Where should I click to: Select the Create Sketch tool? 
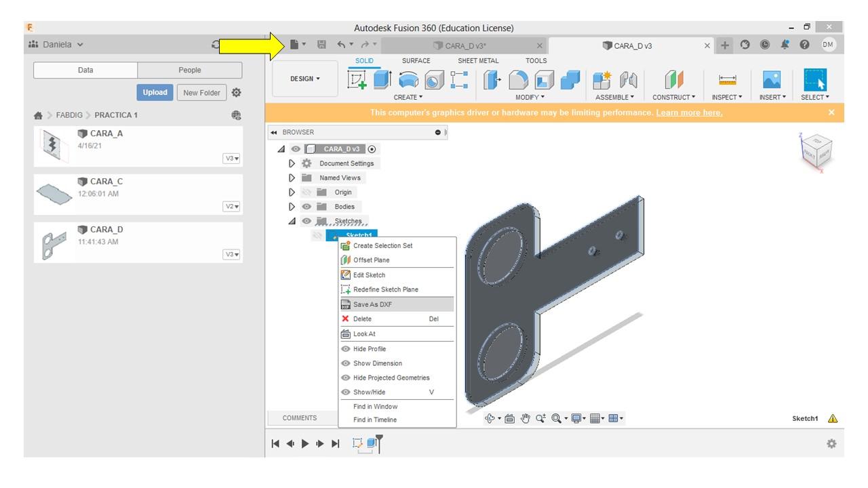(x=357, y=79)
